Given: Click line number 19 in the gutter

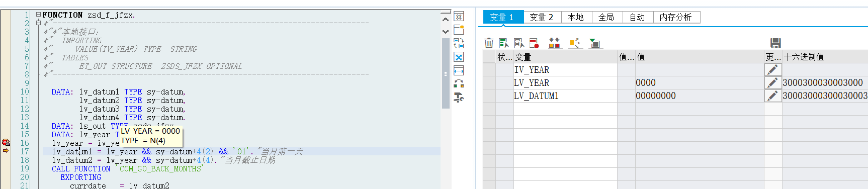Looking at the screenshot, I should [x=25, y=168].
